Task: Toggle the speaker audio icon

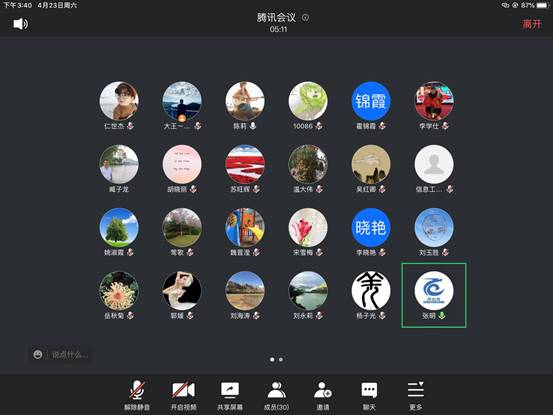Action: [20, 24]
